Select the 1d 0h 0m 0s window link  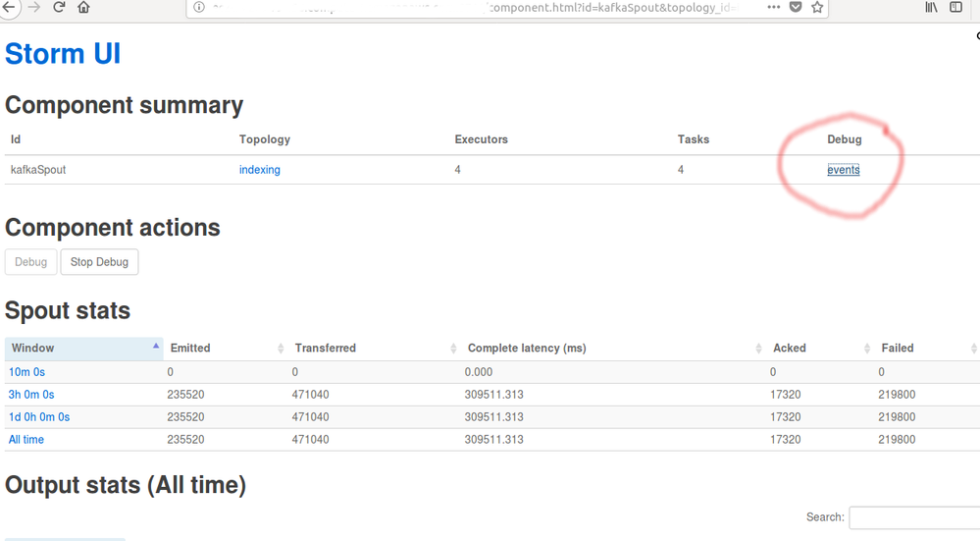tap(39, 417)
